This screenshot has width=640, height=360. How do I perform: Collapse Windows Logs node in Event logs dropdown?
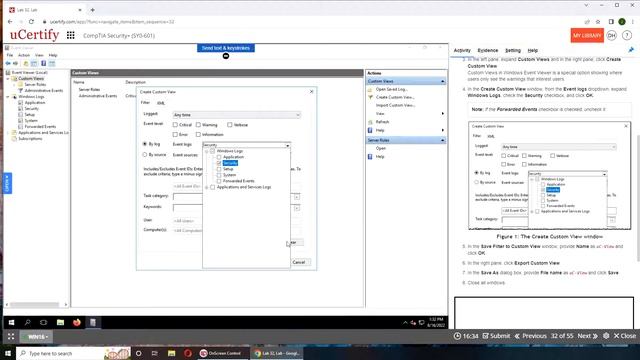tap(207, 151)
